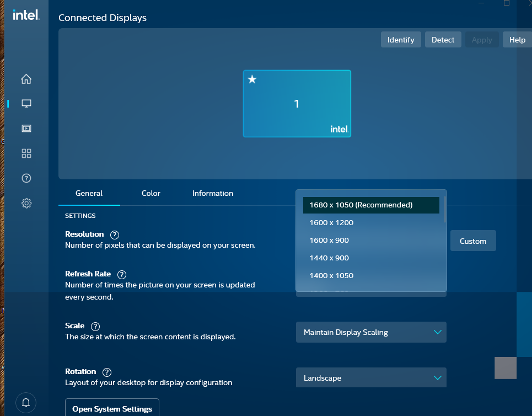
Task: Select 1440 x 900 resolution option
Action: coord(329,258)
